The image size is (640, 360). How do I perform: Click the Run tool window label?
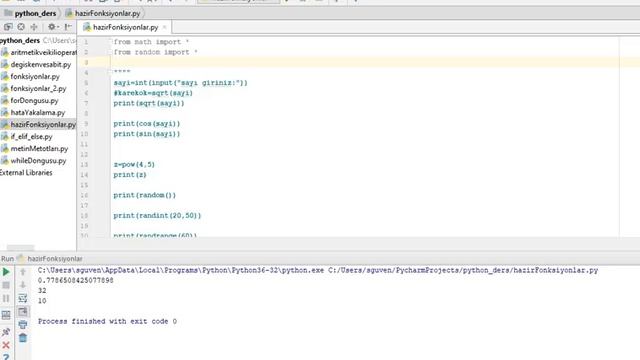(x=7, y=259)
